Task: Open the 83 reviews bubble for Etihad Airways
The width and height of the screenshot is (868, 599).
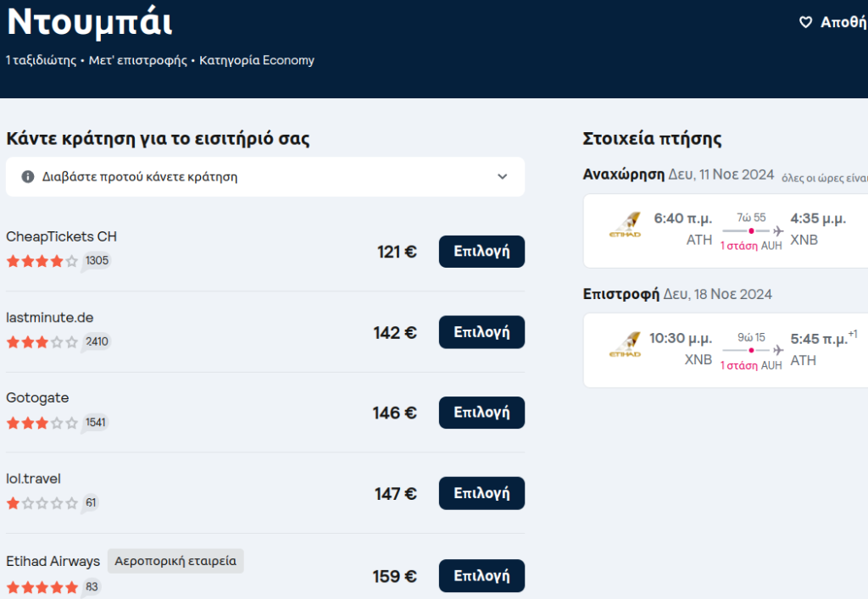Action: coord(92,587)
